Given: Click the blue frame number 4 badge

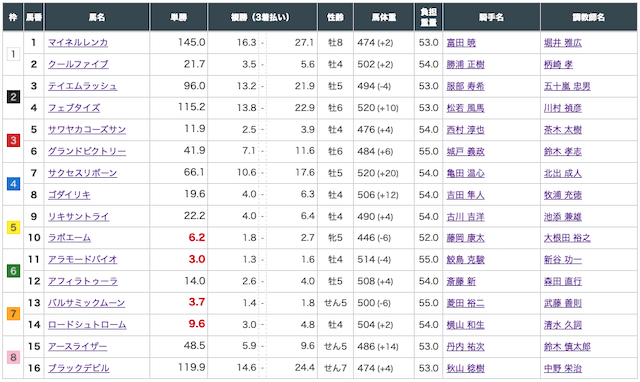Looking at the screenshot, I should coord(13,184).
